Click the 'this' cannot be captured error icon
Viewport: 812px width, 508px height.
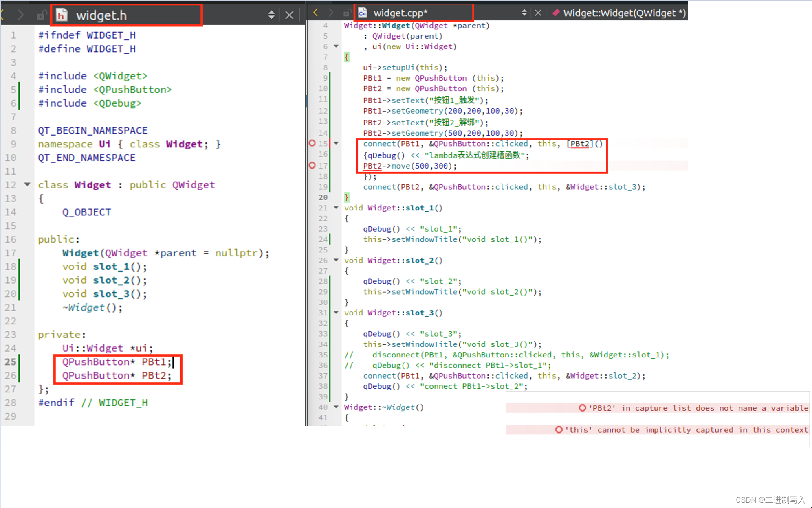(x=559, y=430)
